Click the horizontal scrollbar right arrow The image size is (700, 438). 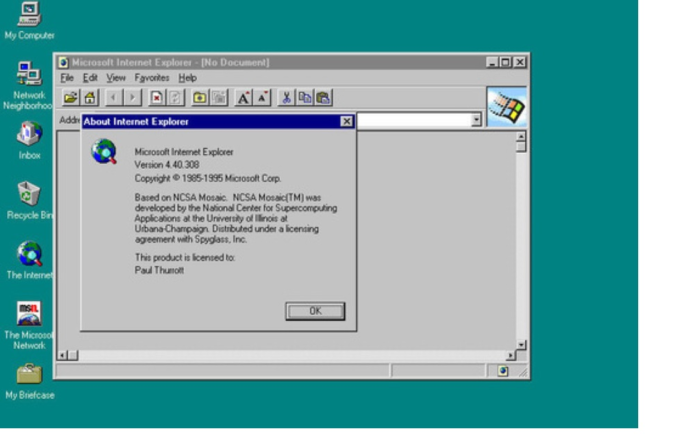(510, 355)
